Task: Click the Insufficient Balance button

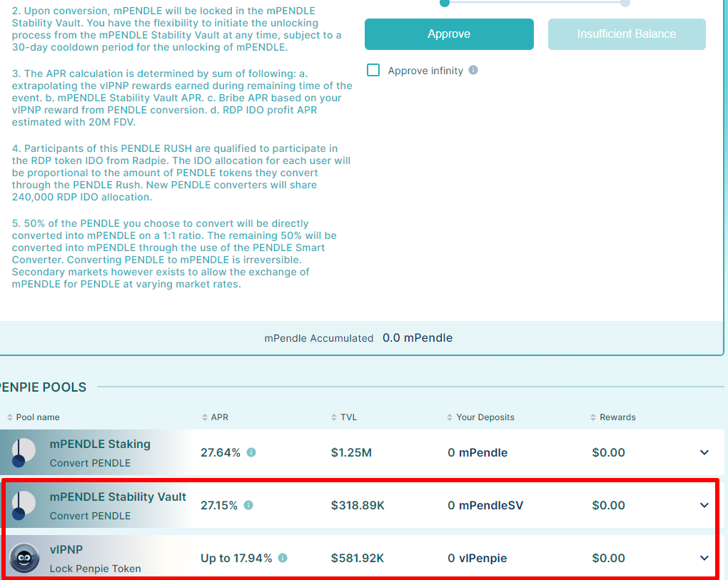Action: (x=627, y=34)
